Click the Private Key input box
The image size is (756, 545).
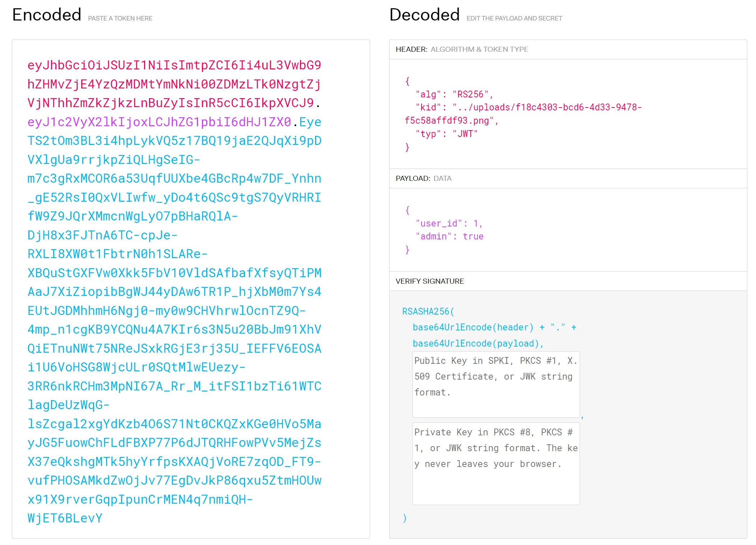(496, 464)
